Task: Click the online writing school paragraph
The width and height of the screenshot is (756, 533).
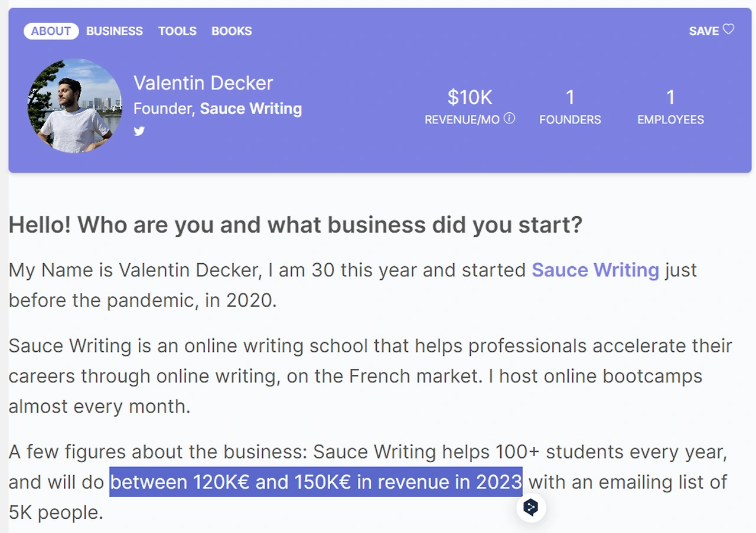Action: click(x=354, y=376)
